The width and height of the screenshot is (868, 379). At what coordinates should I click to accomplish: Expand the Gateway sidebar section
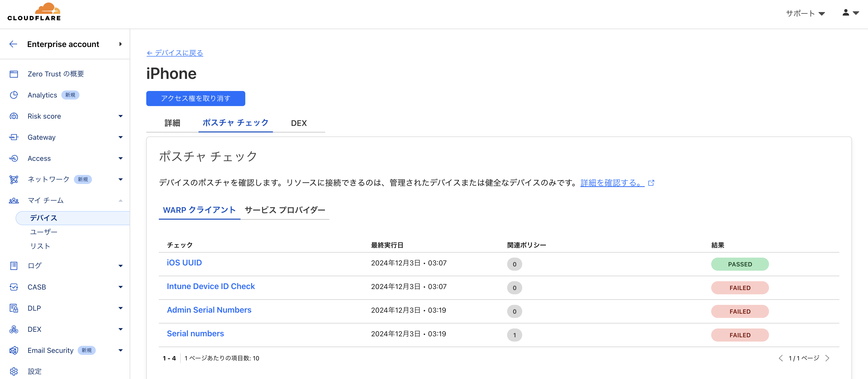coord(120,137)
